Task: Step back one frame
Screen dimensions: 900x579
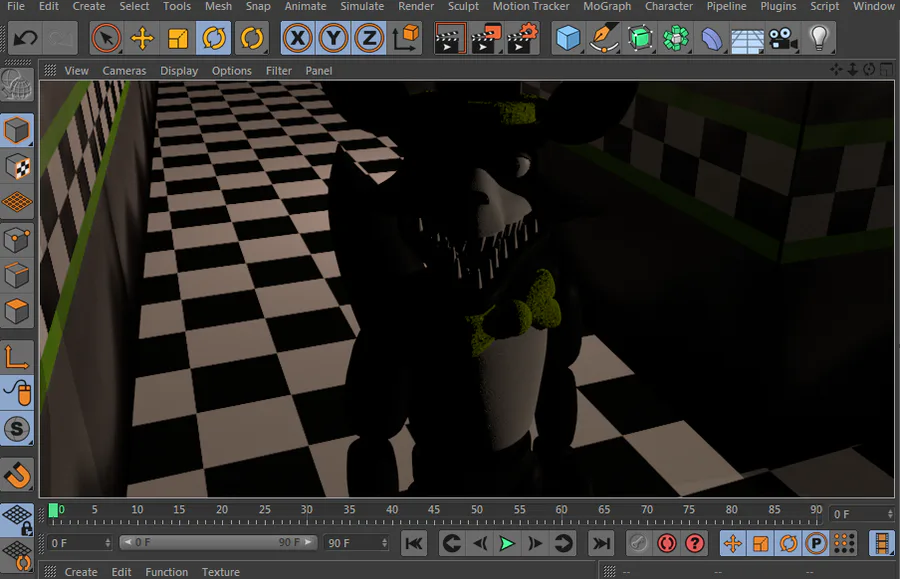Action: click(480, 543)
